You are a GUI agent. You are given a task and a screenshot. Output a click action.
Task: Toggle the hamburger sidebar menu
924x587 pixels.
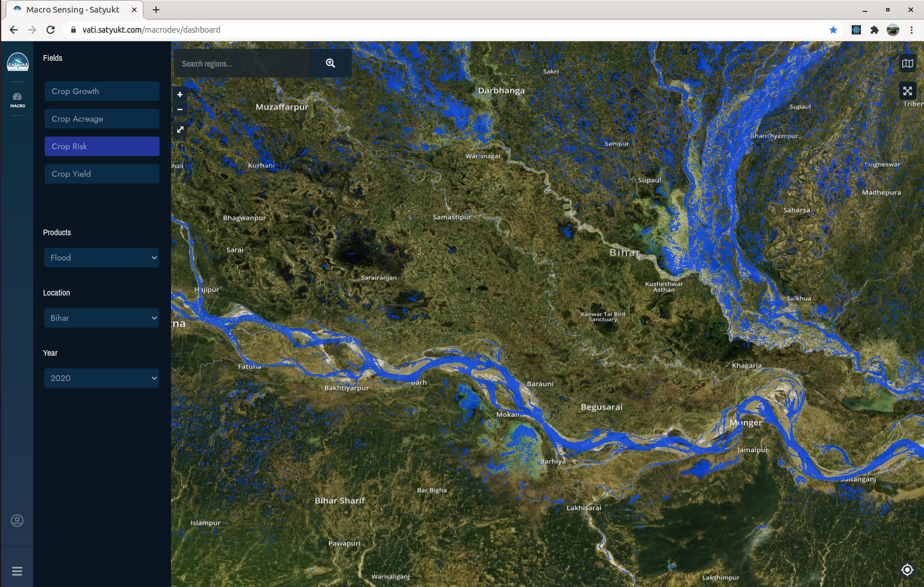click(17, 571)
